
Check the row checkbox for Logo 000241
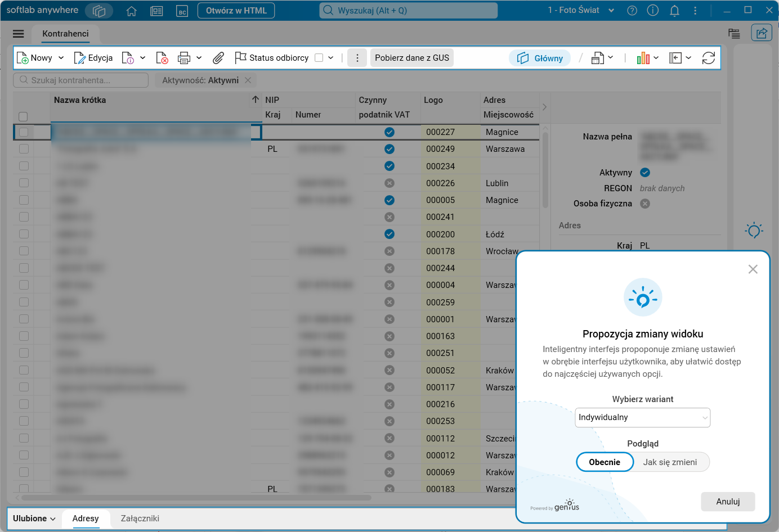click(24, 217)
